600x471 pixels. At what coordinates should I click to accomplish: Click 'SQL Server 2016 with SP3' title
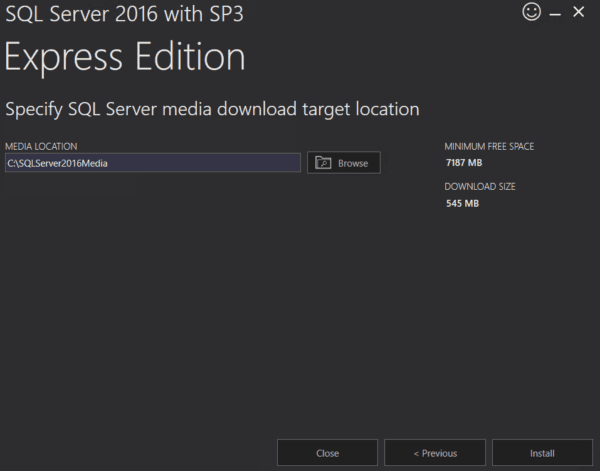tap(124, 14)
